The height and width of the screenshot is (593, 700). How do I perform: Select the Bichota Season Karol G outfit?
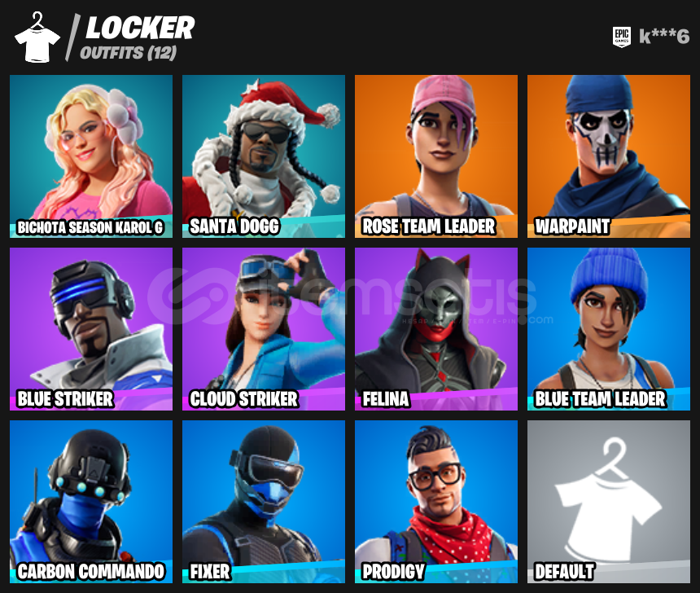coord(91,156)
